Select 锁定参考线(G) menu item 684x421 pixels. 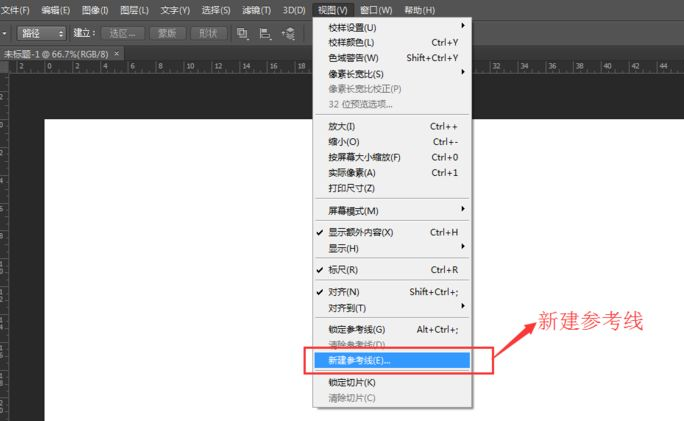(392, 329)
